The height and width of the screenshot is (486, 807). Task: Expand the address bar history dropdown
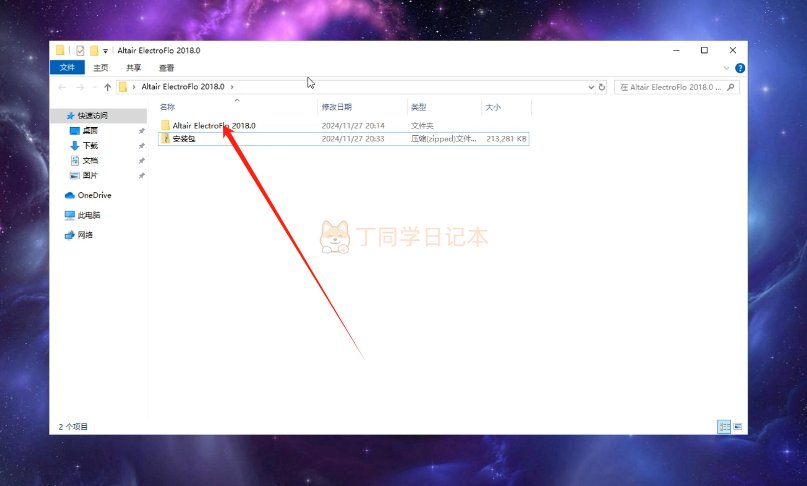591,87
